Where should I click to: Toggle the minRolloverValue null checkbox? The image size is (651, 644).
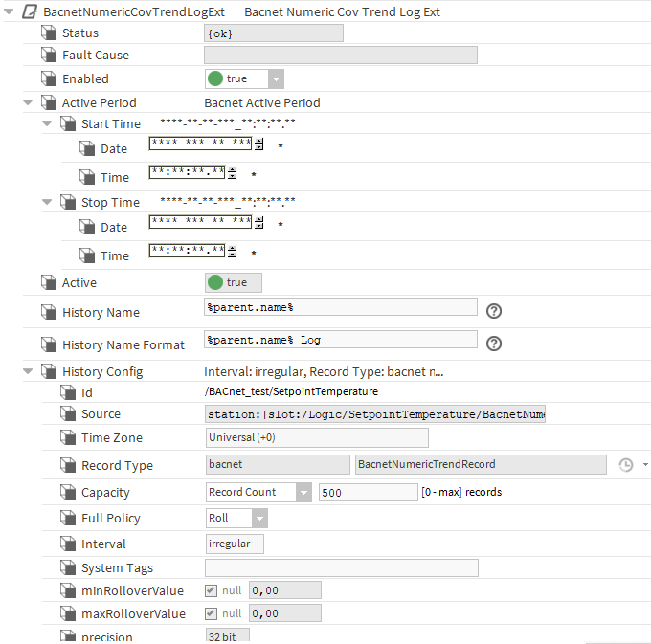click(x=212, y=590)
